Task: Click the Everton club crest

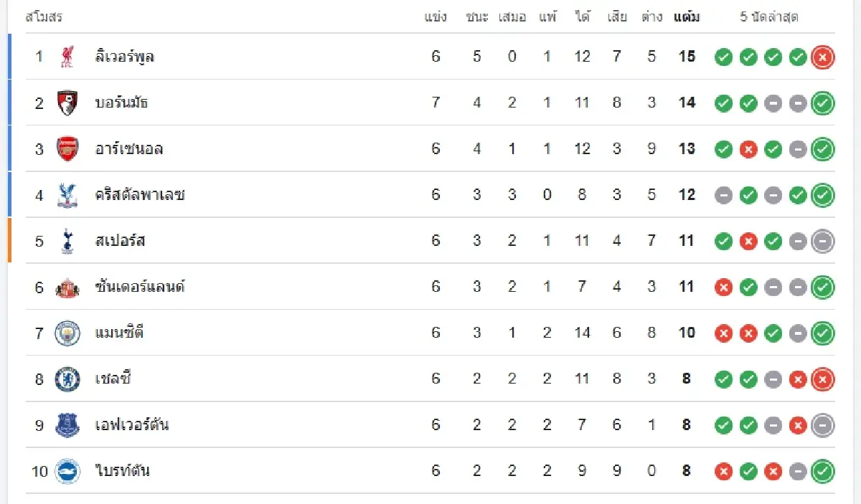Action: pyautogui.click(x=67, y=426)
